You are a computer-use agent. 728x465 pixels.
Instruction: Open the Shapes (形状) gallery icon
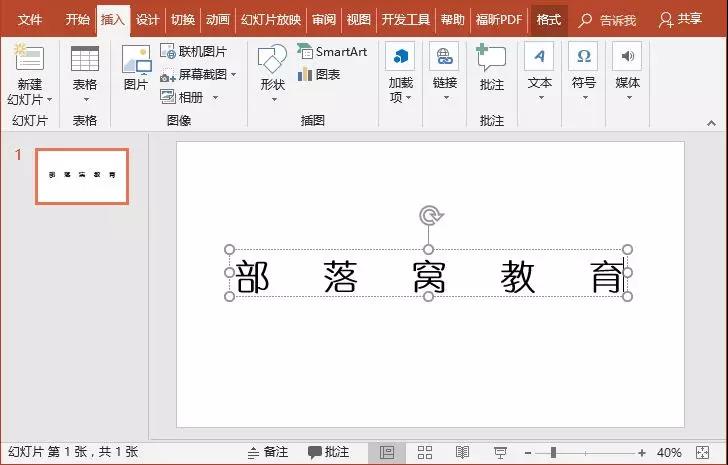[x=272, y=59]
